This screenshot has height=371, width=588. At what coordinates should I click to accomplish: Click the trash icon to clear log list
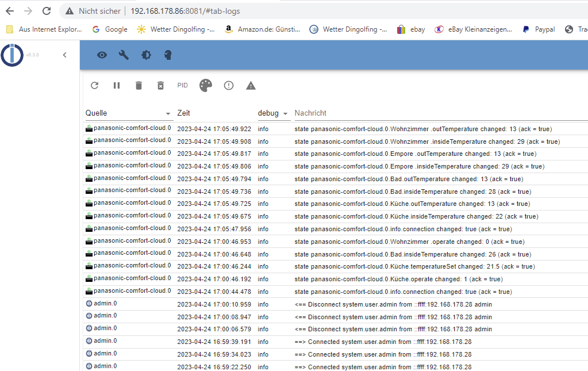tap(139, 86)
